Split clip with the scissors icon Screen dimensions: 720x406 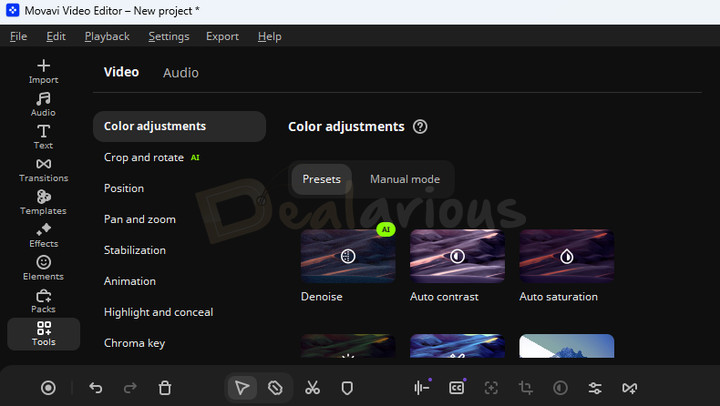(x=312, y=388)
